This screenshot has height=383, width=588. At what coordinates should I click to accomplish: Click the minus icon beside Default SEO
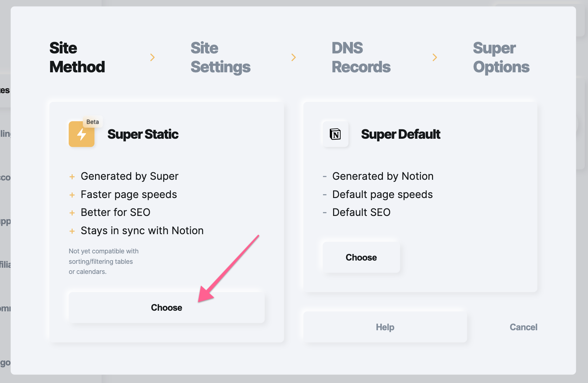pos(325,213)
